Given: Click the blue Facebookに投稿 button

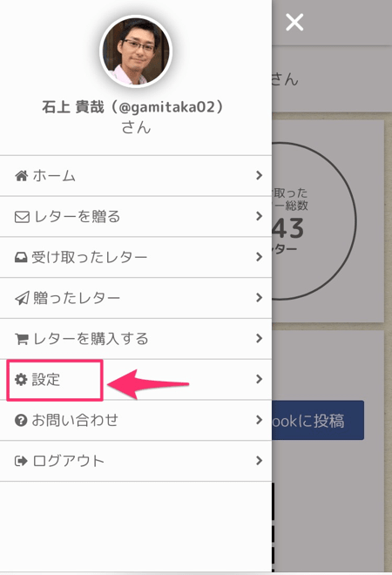Looking at the screenshot, I should [x=318, y=420].
